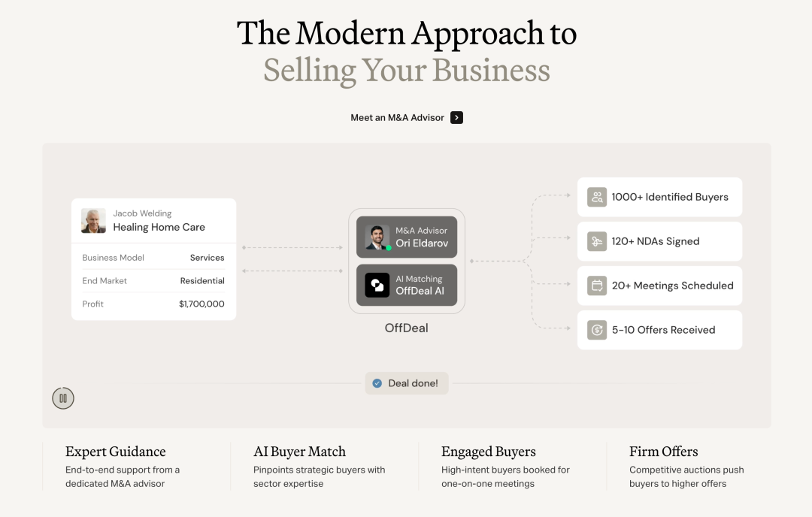Select the AI Matching OffDeal AI card

pos(407,285)
